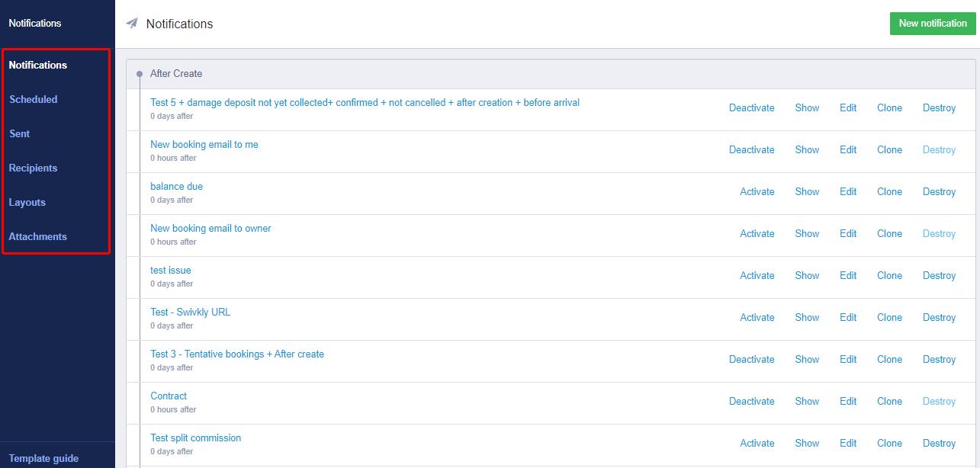This screenshot has width=980, height=468.
Task: Open Attachments in the sidebar
Action: tap(38, 236)
